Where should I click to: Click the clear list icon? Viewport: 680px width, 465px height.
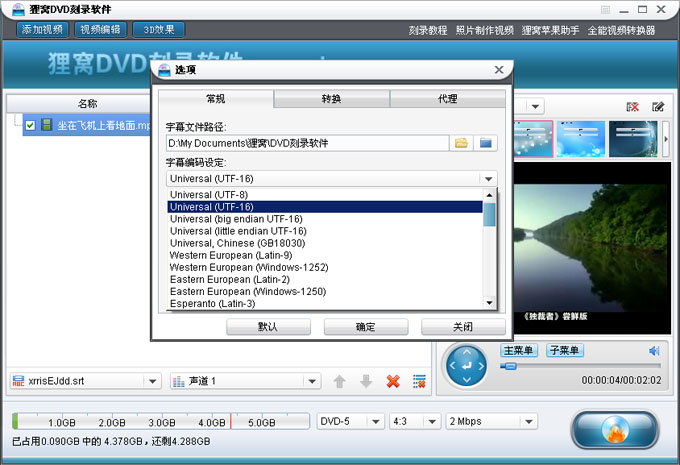click(x=419, y=381)
